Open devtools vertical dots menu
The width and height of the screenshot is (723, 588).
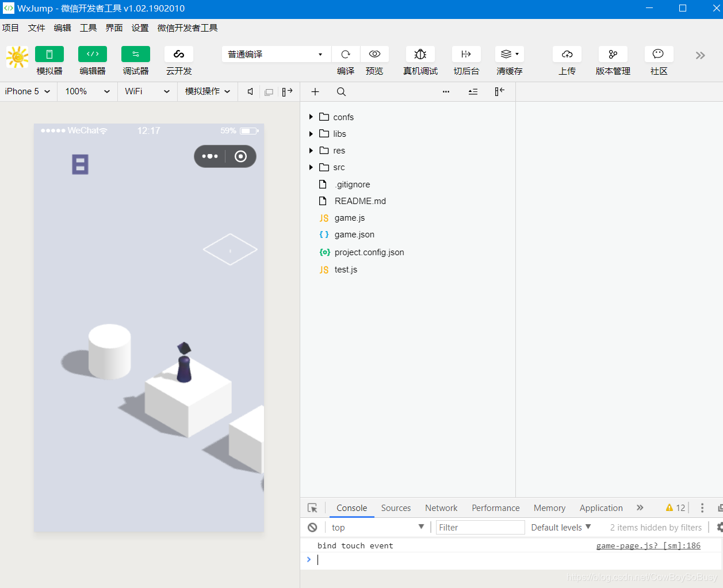point(702,508)
